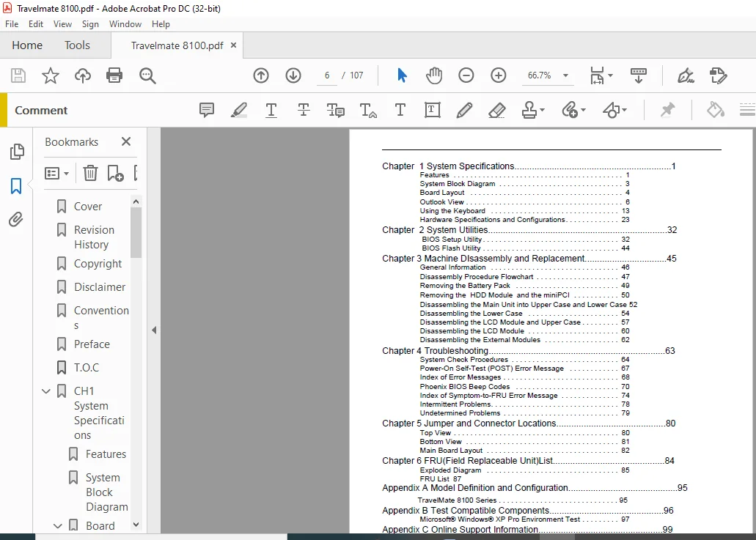Toggle Keep tool selected pin
The width and height of the screenshot is (756, 540).
click(x=667, y=111)
